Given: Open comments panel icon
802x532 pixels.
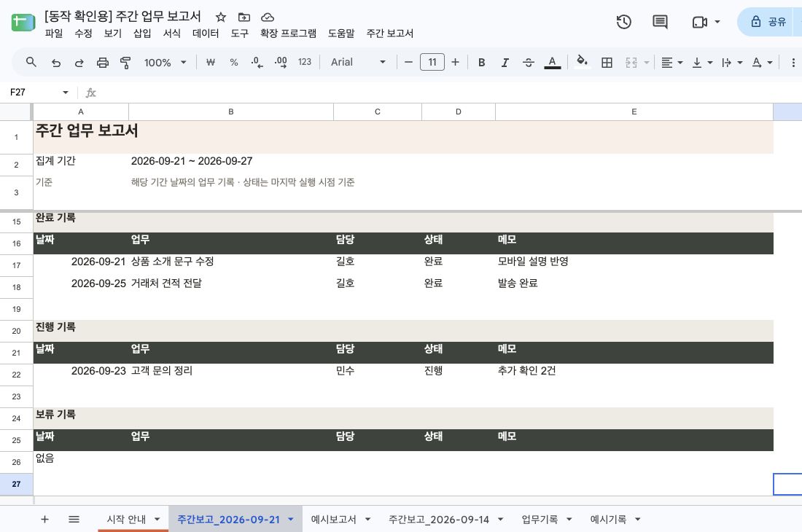Looking at the screenshot, I should tap(660, 21).
